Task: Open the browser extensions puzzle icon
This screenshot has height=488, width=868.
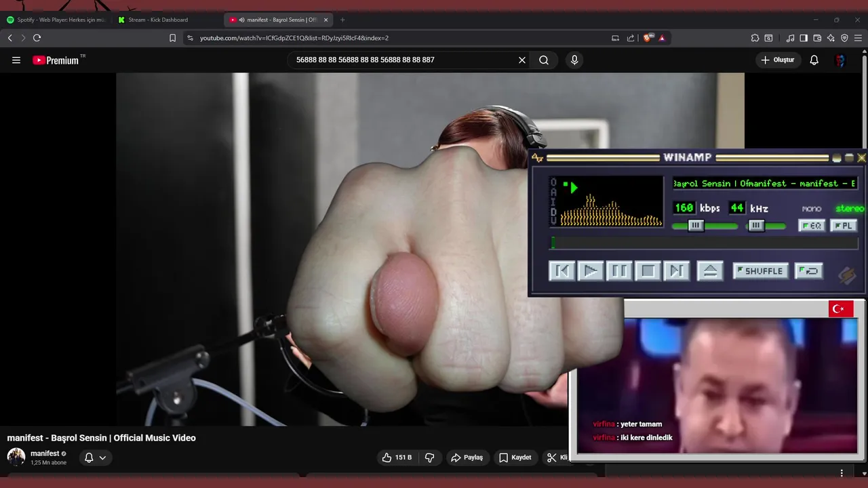Action: 755,38
